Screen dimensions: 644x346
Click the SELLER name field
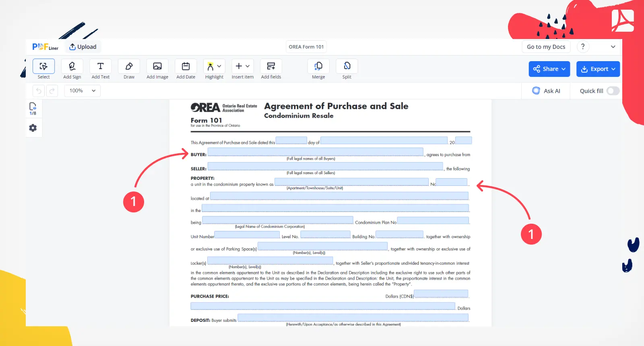pos(325,166)
